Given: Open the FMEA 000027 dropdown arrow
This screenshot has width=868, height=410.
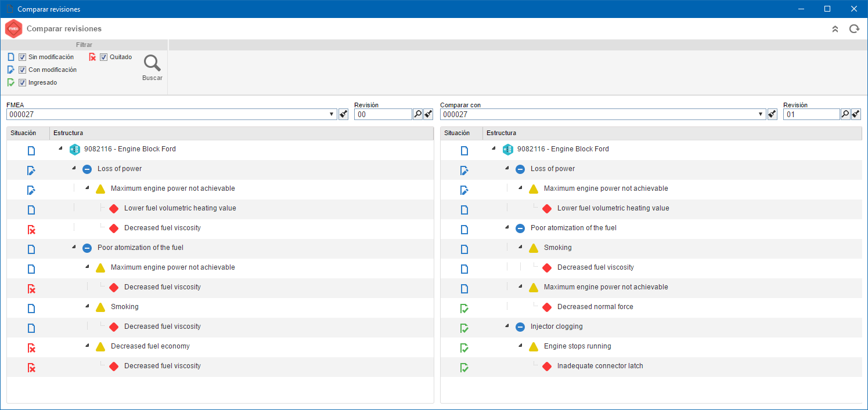Looking at the screenshot, I should click(332, 114).
